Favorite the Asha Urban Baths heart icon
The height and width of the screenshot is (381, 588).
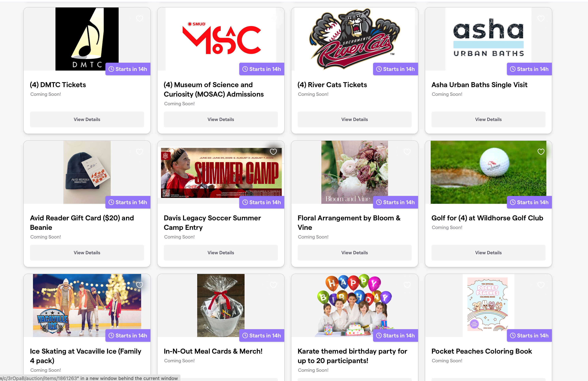pos(541,18)
